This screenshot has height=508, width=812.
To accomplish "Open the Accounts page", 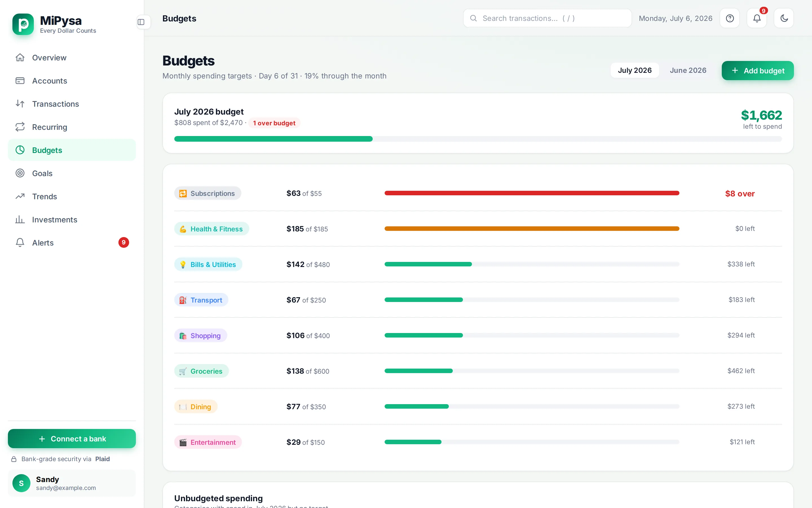I will pos(72,81).
